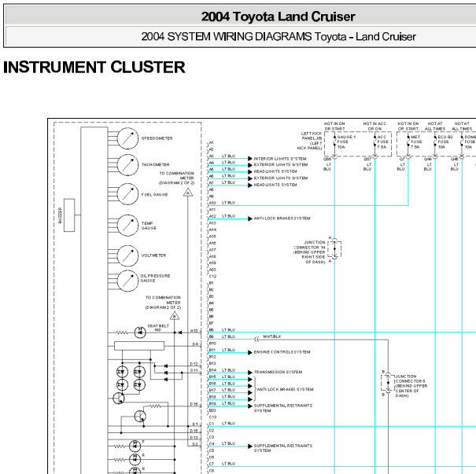Click the 'MET FUSE 7.5A' label
Image resolution: width=476 pixels, height=474 pixels.
[416, 142]
